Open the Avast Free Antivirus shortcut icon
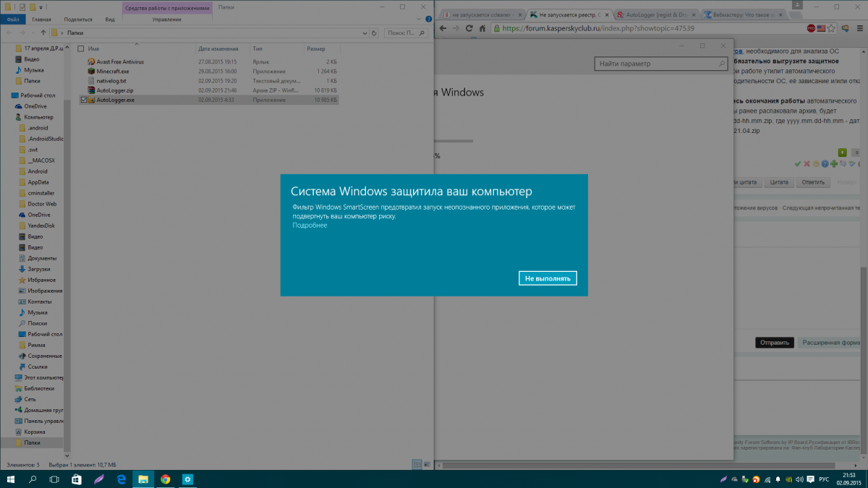The width and height of the screenshot is (868, 488). tap(91, 62)
